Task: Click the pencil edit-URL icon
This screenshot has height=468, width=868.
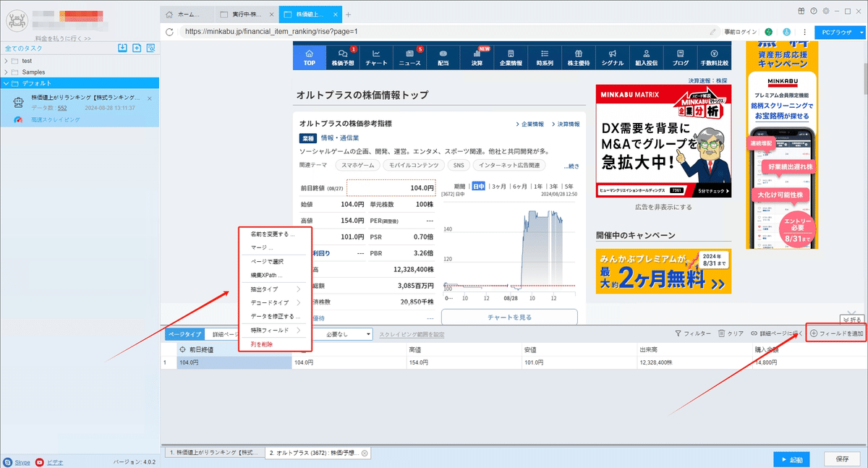Action: click(x=713, y=32)
